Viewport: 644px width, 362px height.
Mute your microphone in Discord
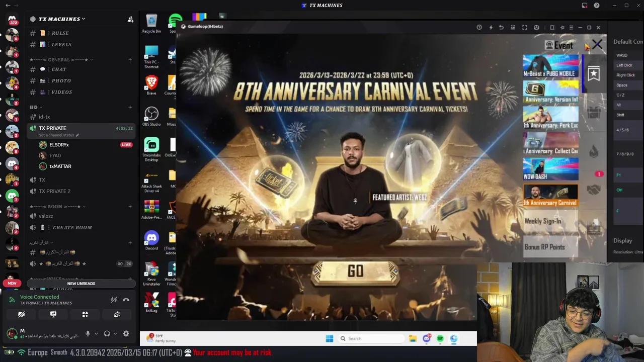pyautogui.click(x=88, y=333)
